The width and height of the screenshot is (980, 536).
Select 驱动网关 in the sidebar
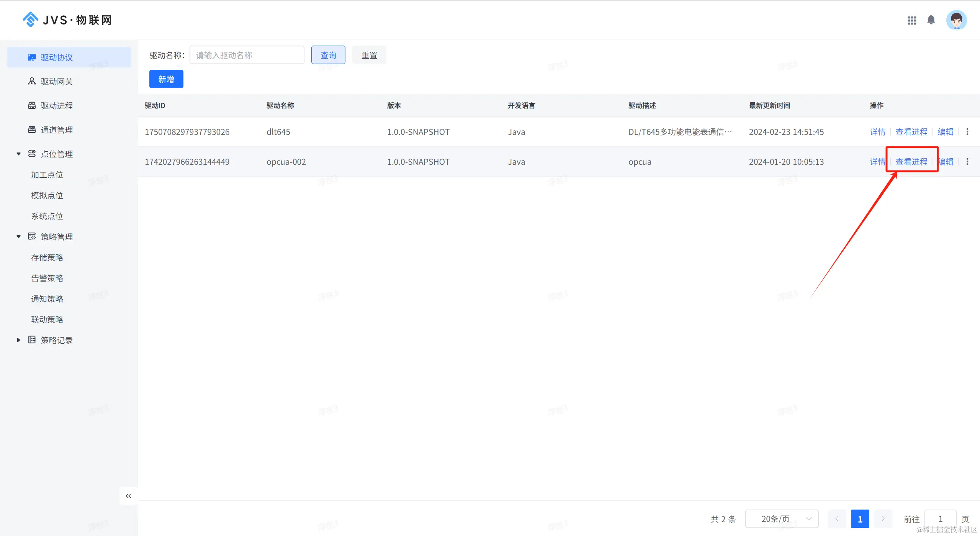click(x=57, y=82)
